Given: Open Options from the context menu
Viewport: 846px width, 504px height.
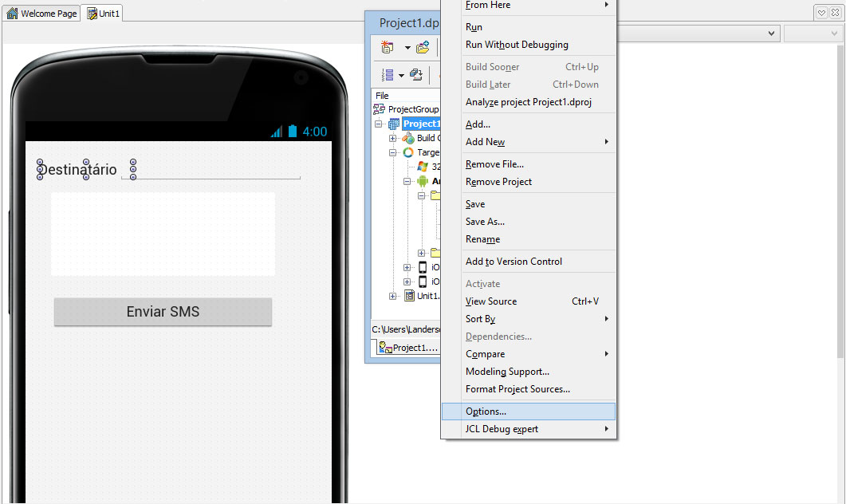Looking at the screenshot, I should click(x=485, y=411).
